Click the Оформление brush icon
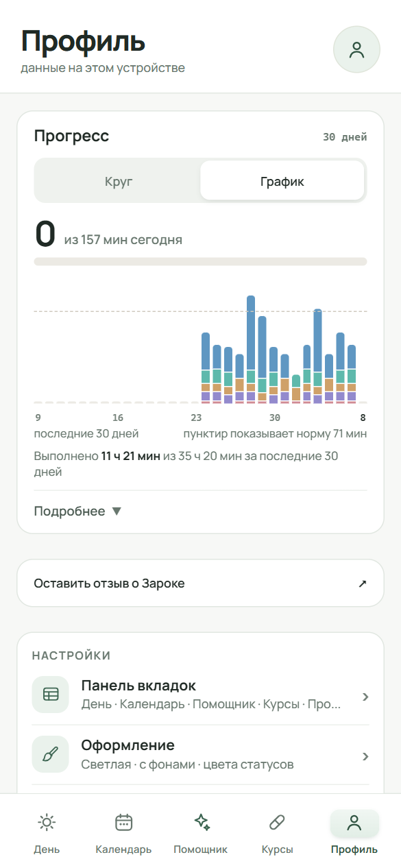 pos(51,754)
